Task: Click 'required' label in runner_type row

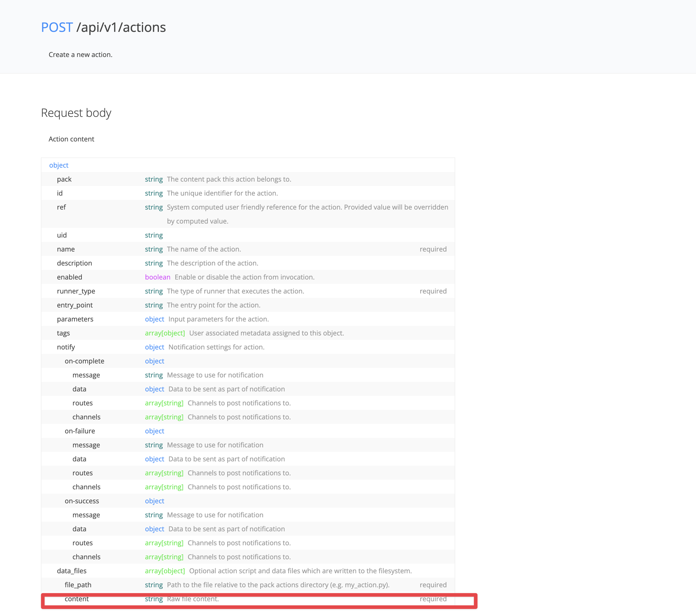Action: point(433,291)
